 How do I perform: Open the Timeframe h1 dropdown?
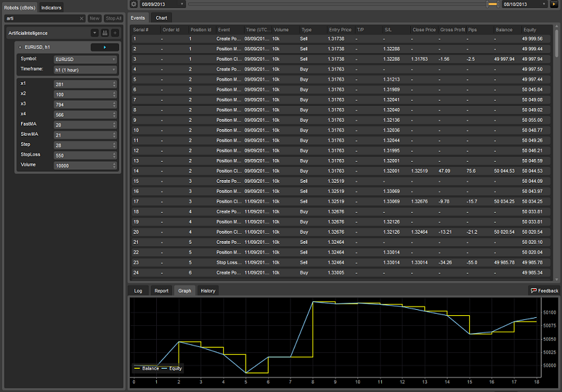85,70
